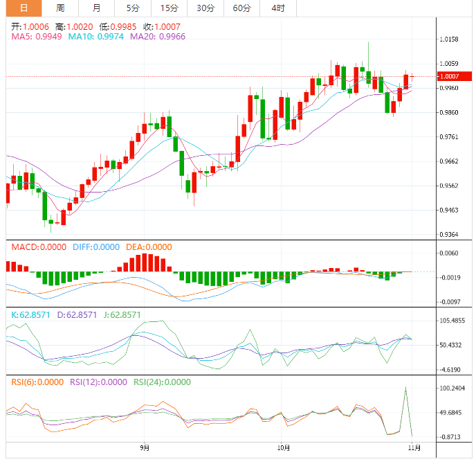Switch to the 5分 chart tab
476x464 pixels.
pos(132,8)
